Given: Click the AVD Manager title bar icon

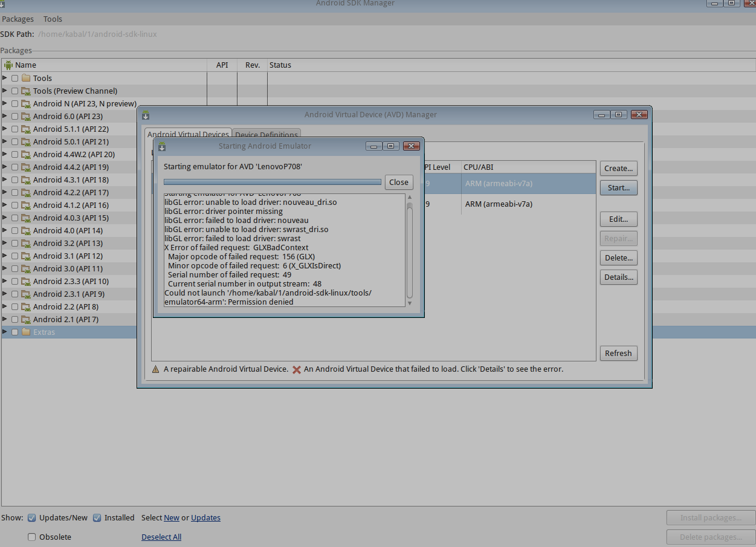Looking at the screenshot, I should point(146,115).
